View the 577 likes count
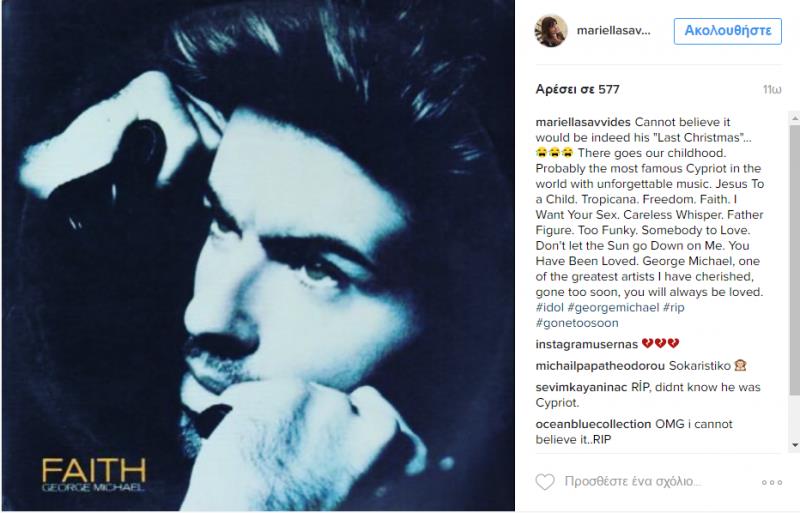The height and width of the screenshot is (513, 800). click(578, 90)
